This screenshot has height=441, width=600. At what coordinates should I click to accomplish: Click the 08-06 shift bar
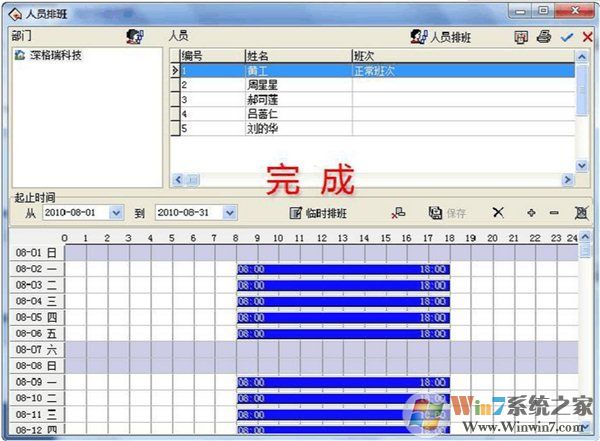click(343, 334)
